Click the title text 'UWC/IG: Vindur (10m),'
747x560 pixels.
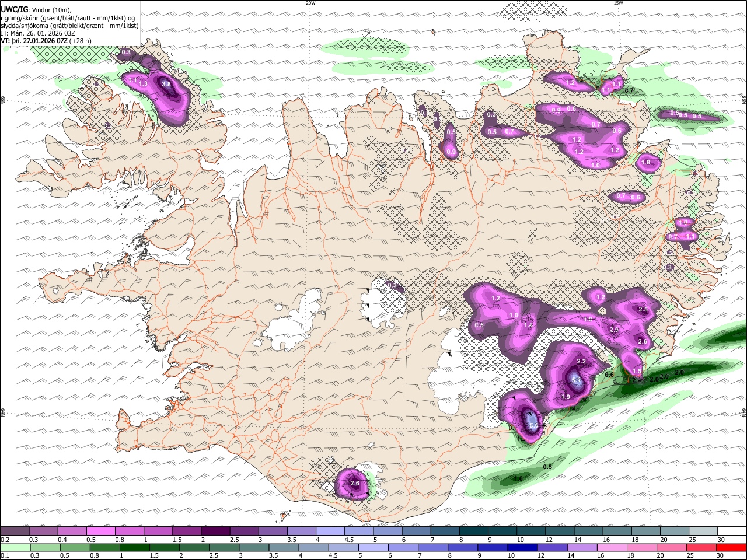click(x=36, y=9)
